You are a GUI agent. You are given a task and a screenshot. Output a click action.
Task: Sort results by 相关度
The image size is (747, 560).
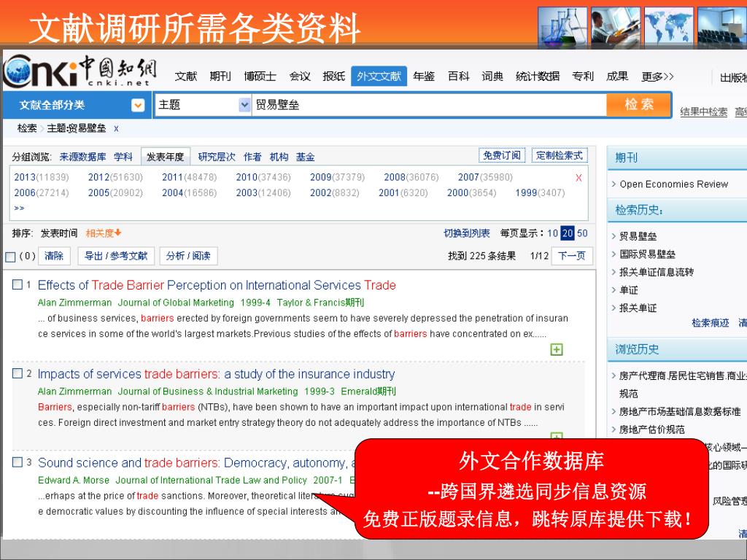[x=104, y=233]
